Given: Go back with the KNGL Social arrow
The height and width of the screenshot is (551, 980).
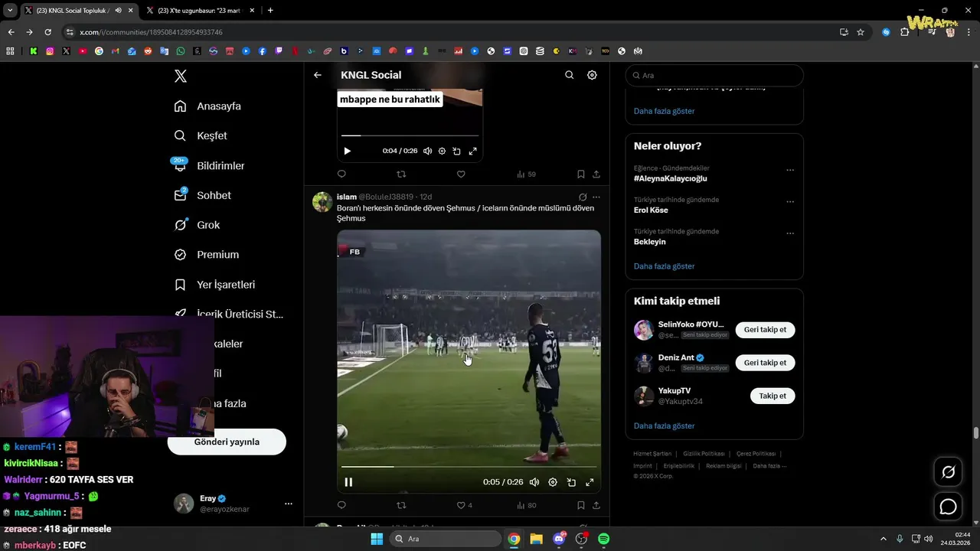Looking at the screenshot, I should [x=318, y=75].
